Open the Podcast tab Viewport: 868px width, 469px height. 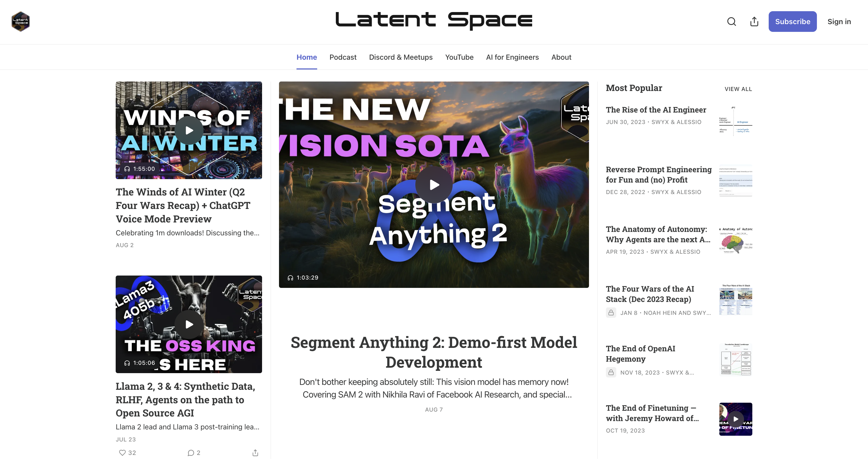click(x=343, y=57)
